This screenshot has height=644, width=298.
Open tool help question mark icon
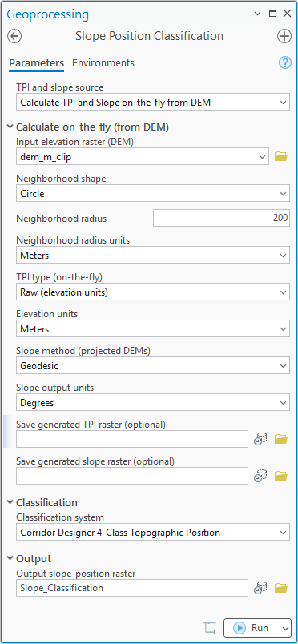tap(285, 62)
